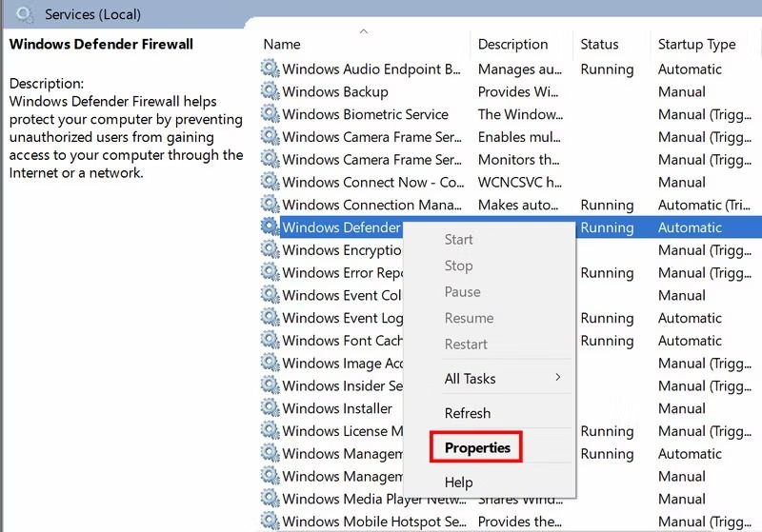Sort by the Status column header
The height and width of the screenshot is (532, 762).
pyautogui.click(x=599, y=44)
